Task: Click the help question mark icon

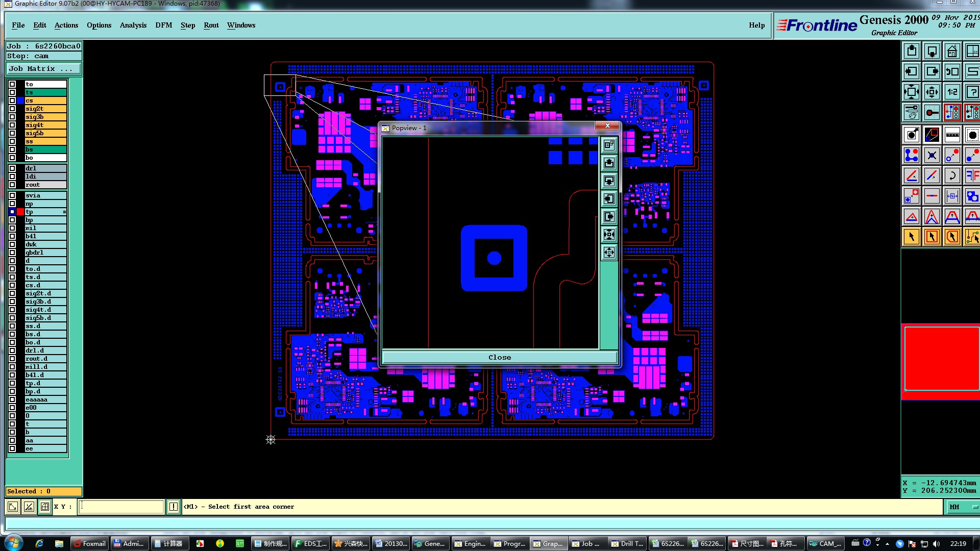Action: point(972,92)
